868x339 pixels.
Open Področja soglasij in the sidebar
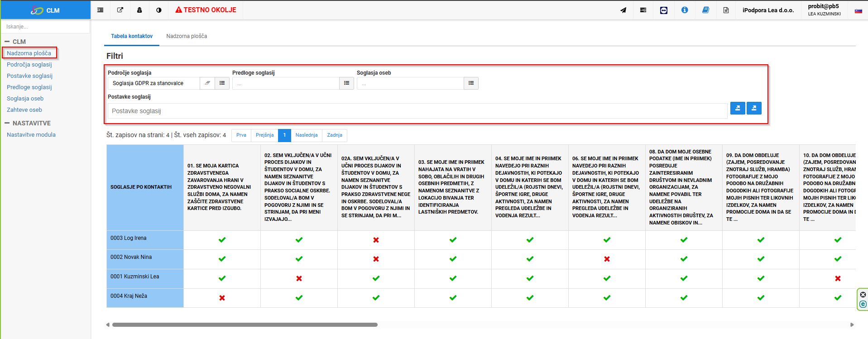click(29, 65)
